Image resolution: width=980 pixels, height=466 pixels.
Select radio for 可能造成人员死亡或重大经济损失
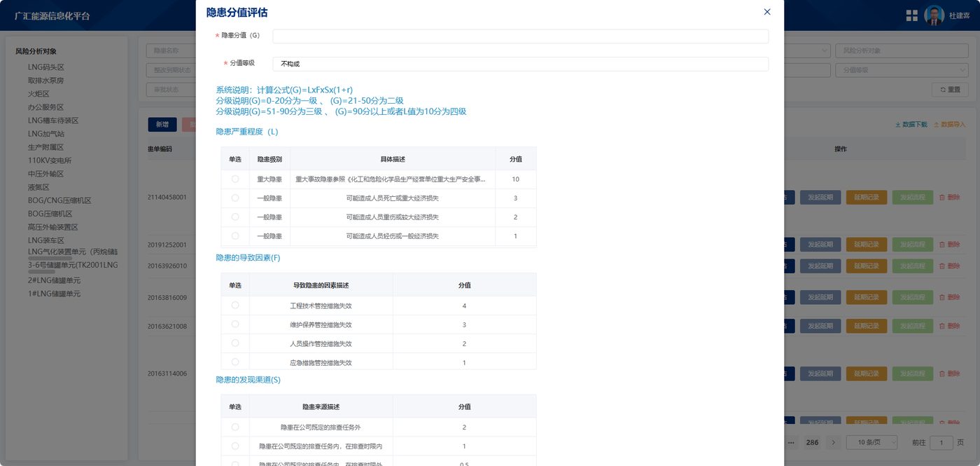(235, 198)
